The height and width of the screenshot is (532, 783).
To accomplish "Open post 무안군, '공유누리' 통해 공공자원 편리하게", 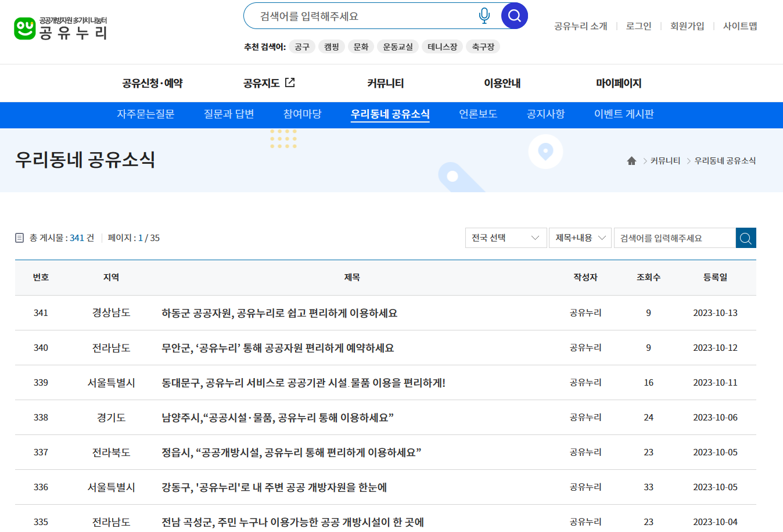I will click(x=278, y=348).
